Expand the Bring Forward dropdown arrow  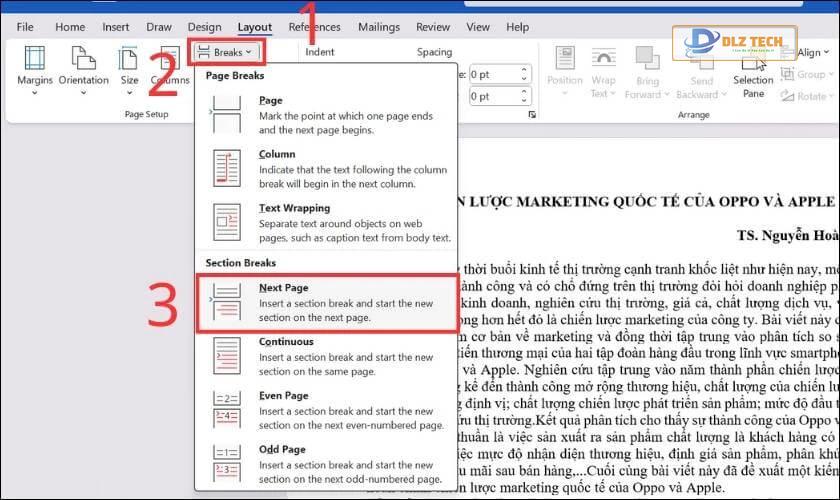[x=667, y=94]
